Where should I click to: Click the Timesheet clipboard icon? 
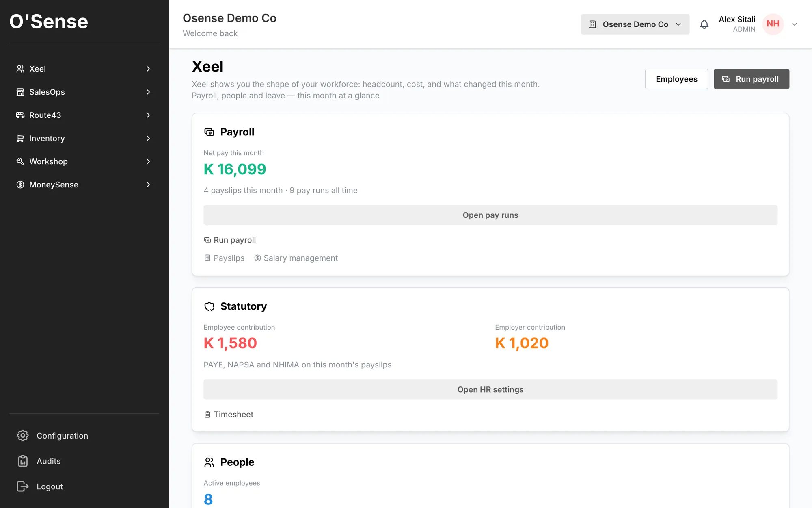[207, 415]
